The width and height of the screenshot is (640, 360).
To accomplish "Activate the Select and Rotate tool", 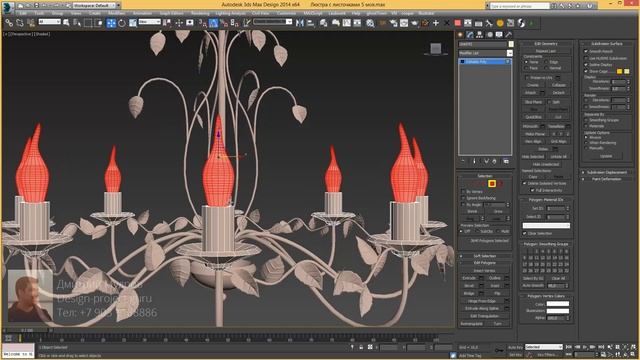I will (x=122, y=23).
